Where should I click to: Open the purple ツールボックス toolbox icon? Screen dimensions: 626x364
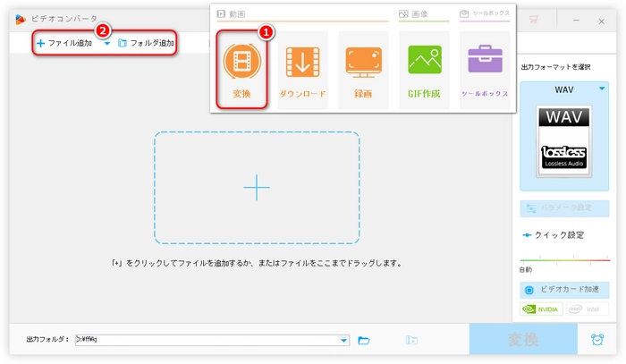(484, 61)
